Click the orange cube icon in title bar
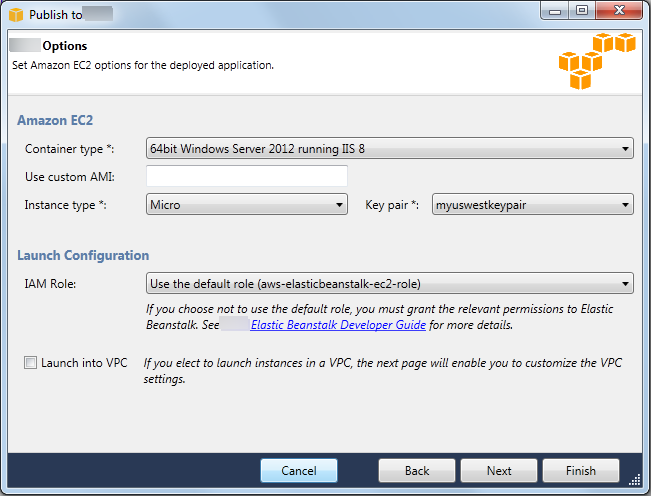 [x=14, y=15]
